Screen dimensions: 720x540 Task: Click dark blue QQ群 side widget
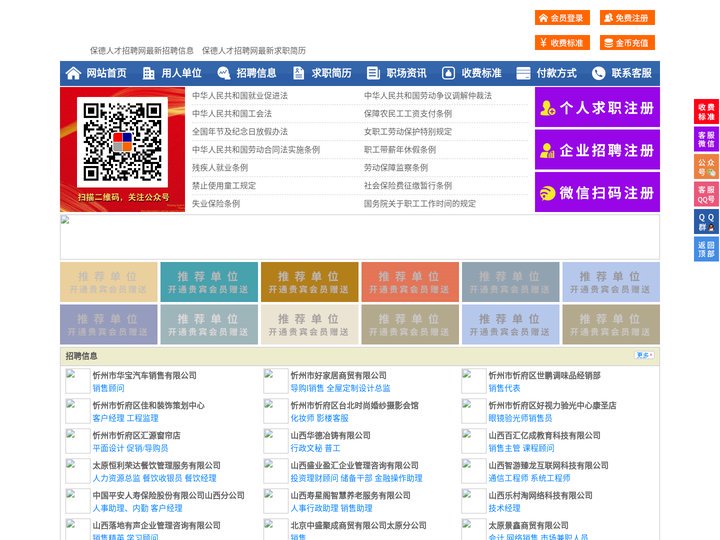pyautogui.click(x=706, y=222)
